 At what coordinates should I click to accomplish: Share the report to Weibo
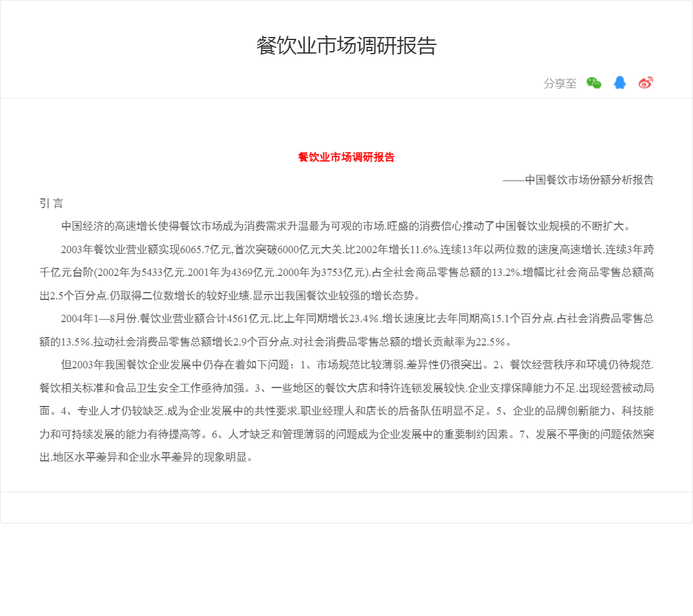click(x=646, y=83)
